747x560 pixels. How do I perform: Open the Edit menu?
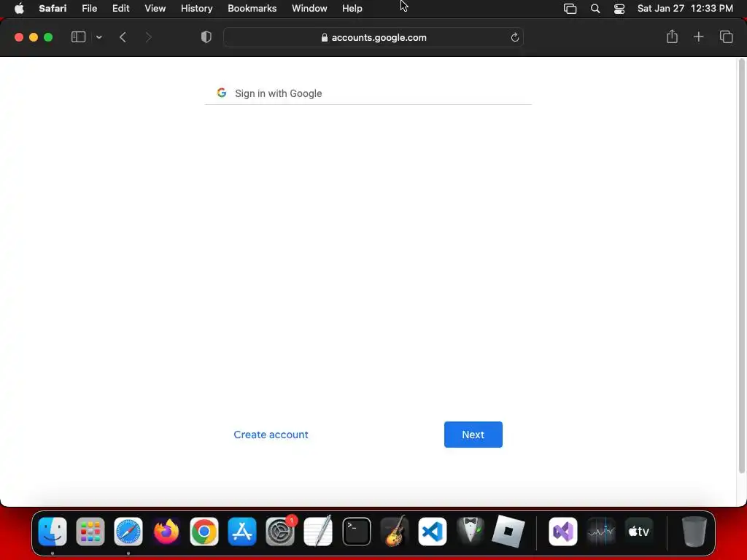click(x=120, y=8)
